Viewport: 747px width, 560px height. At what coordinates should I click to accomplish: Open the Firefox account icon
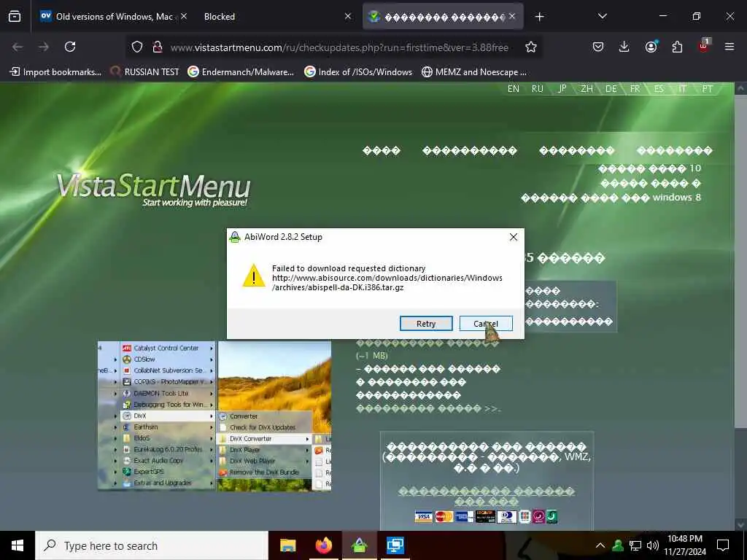tap(651, 47)
